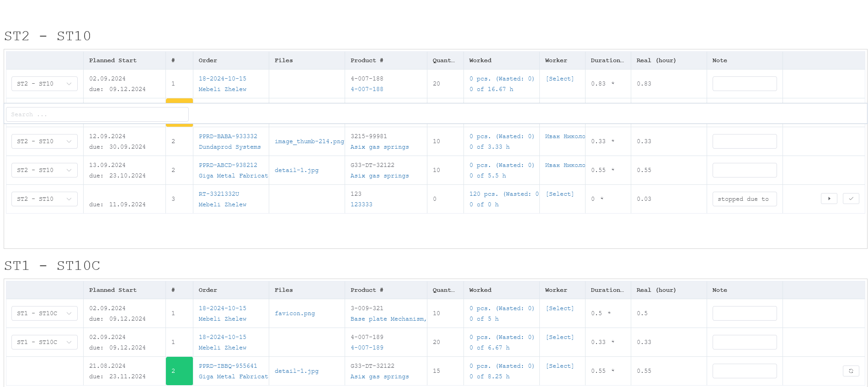Click worked hours '0 of 5 h'

click(x=484, y=319)
